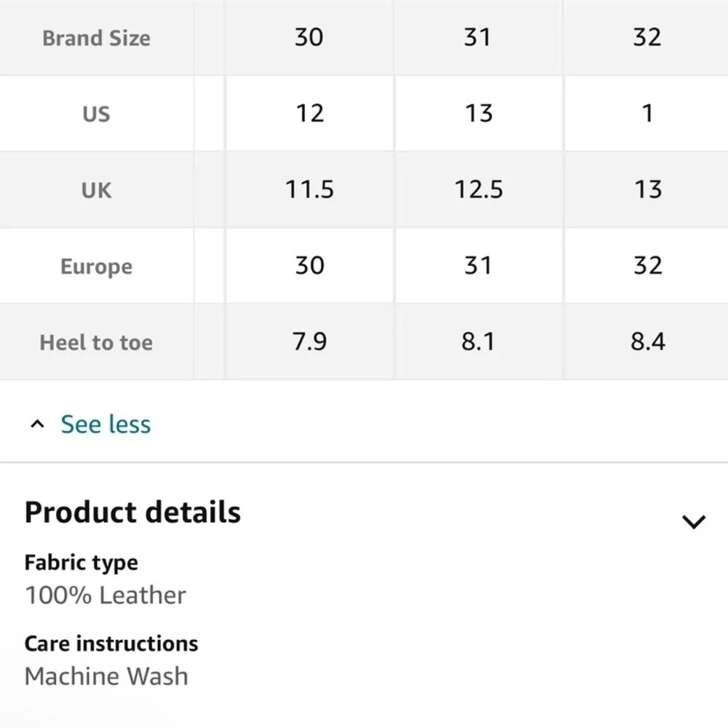Select Brand Size 32 cell
Screen dimensions: 728x728
[646, 37]
